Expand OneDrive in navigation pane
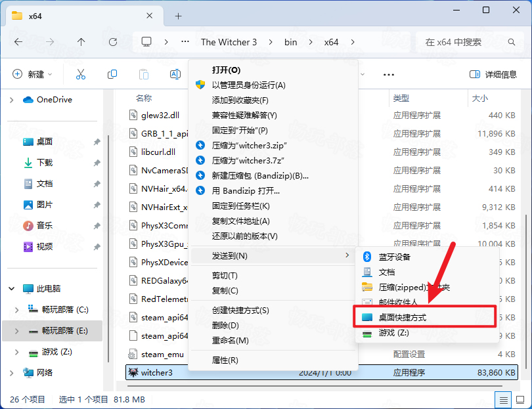The height and width of the screenshot is (409, 532). coord(12,100)
